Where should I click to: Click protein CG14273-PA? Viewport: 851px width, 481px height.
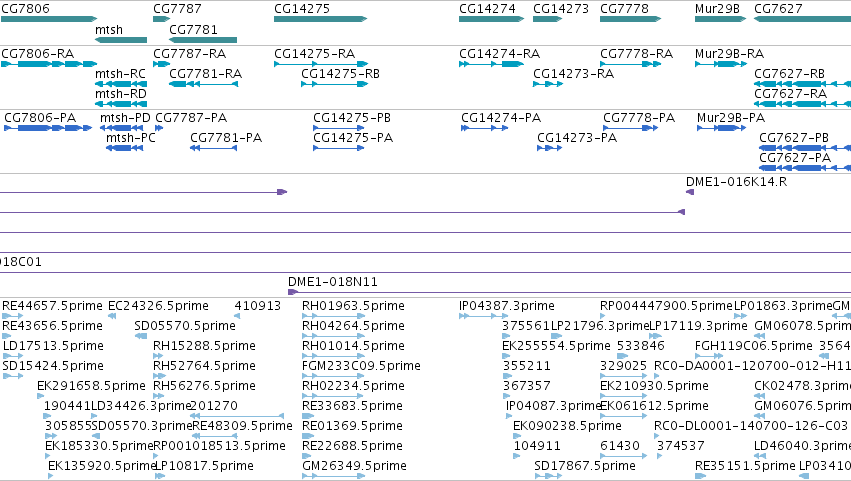577,138
